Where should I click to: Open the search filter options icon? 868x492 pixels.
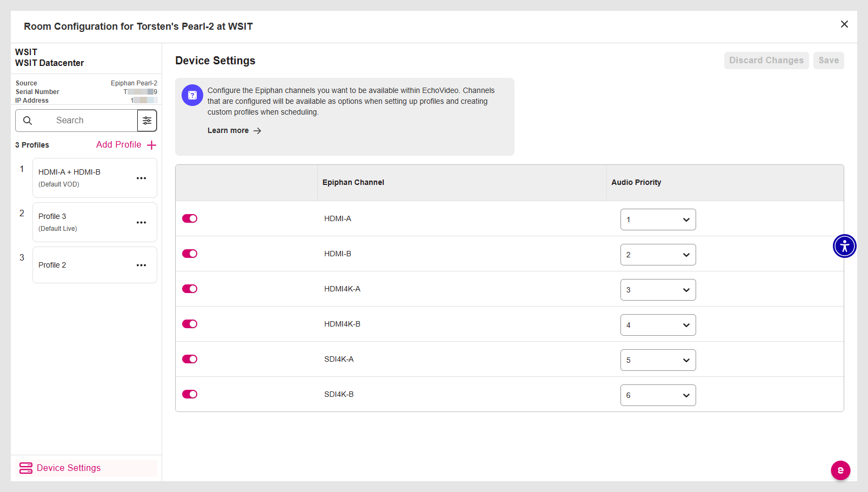click(x=147, y=121)
